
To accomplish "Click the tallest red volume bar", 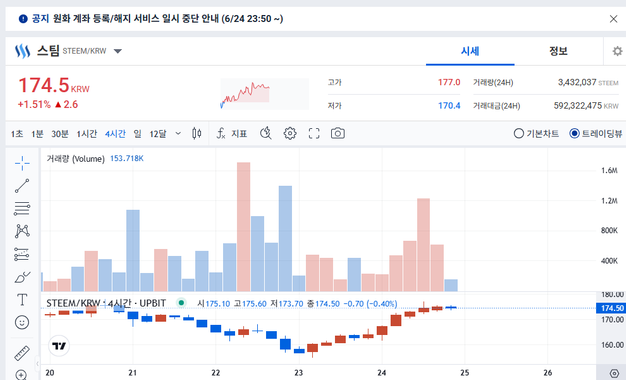I will (244, 227).
